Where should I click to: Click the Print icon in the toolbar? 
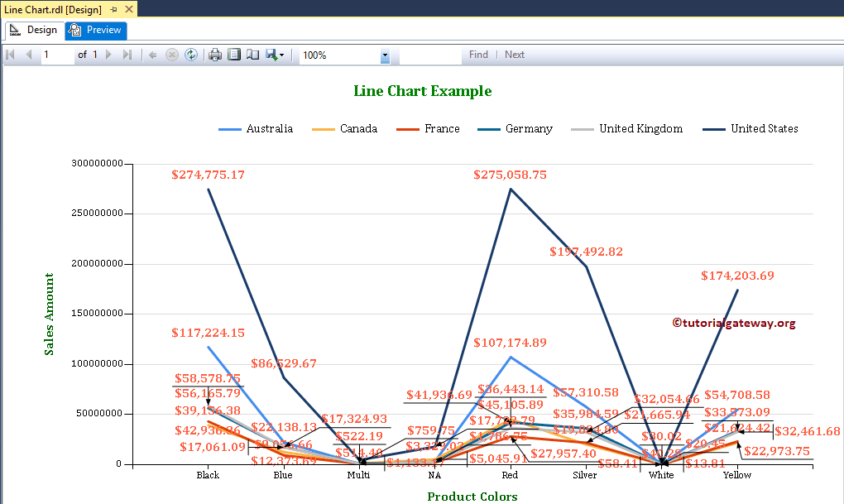pos(214,55)
